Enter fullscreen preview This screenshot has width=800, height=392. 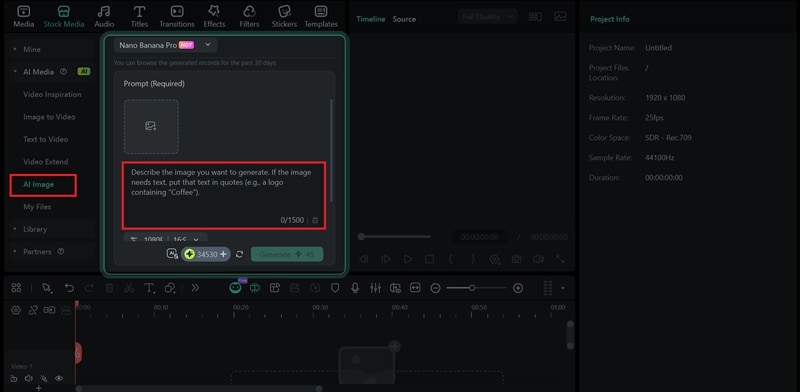[560, 259]
